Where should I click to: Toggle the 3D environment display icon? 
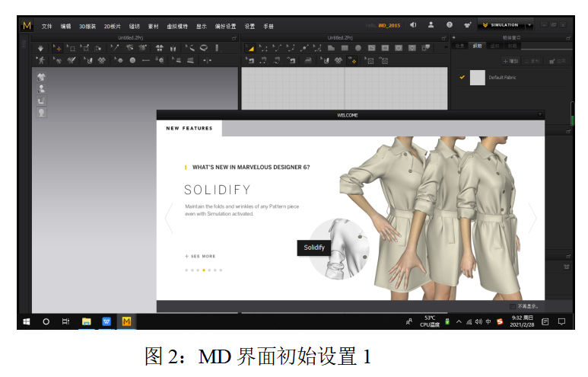(41, 101)
